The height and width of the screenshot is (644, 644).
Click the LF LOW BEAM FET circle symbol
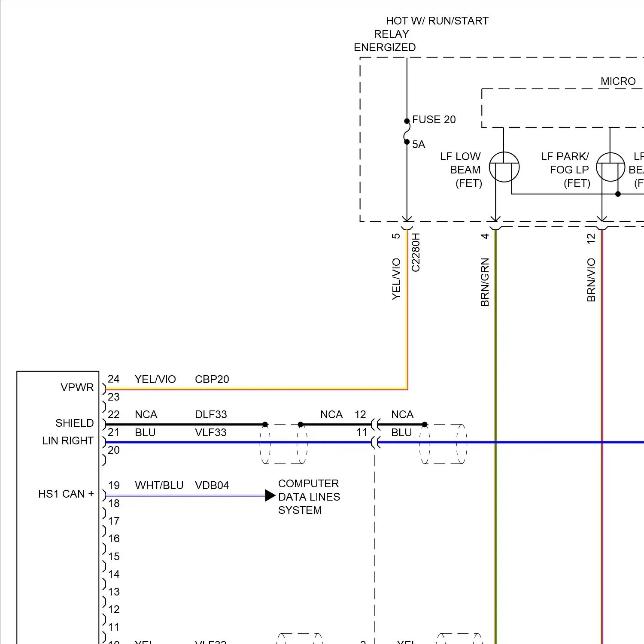[x=504, y=167]
